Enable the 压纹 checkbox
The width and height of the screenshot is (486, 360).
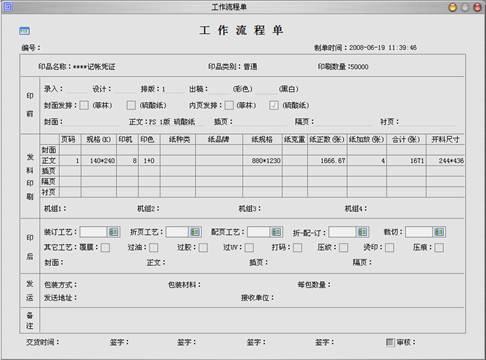click(343, 247)
